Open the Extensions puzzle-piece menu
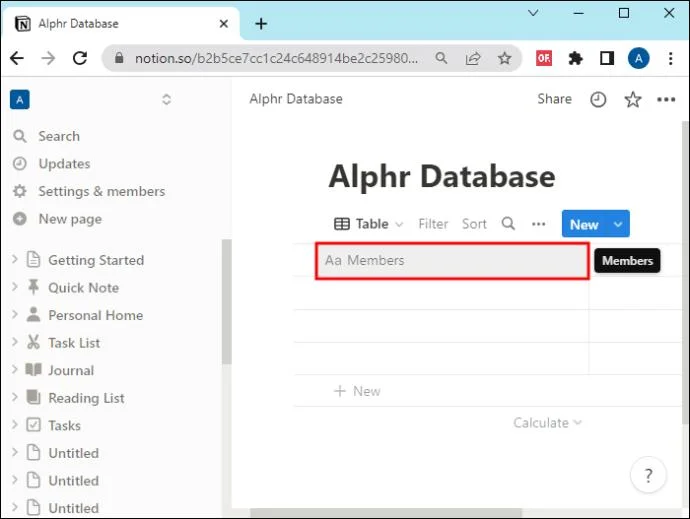The height and width of the screenshot is (519, 690). 575,58
